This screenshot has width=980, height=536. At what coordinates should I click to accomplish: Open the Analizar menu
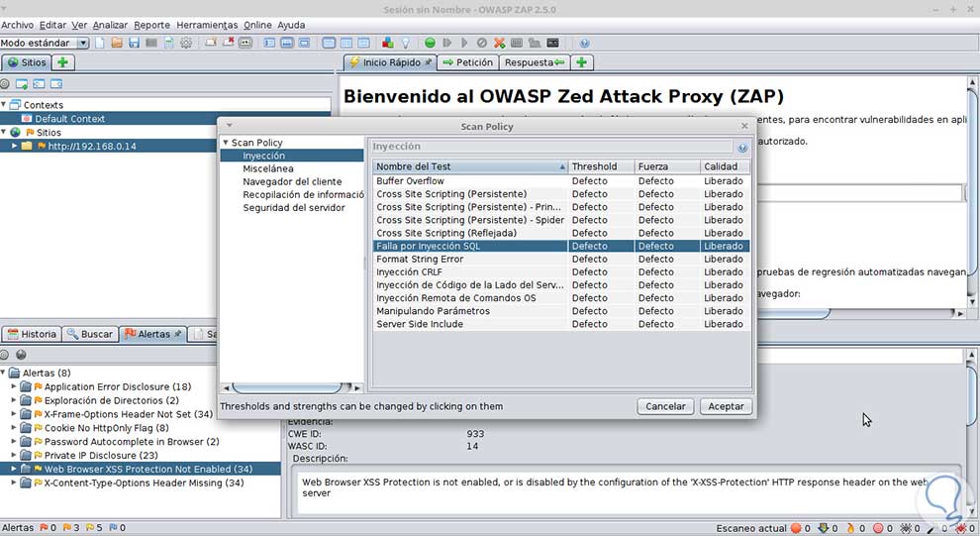coord(110,25)
